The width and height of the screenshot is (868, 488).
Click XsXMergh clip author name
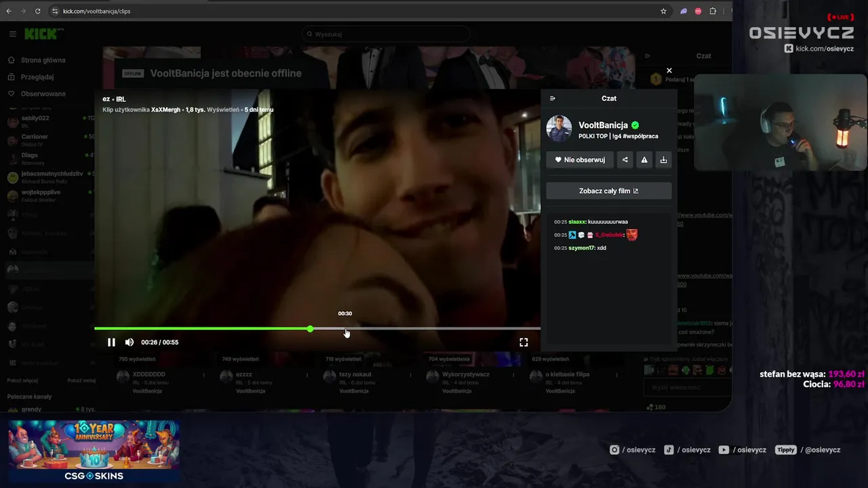coord(166,110)
